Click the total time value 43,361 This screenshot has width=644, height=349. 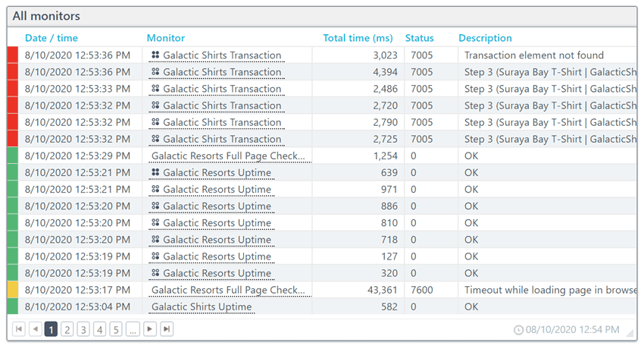[x=383, y=290]
